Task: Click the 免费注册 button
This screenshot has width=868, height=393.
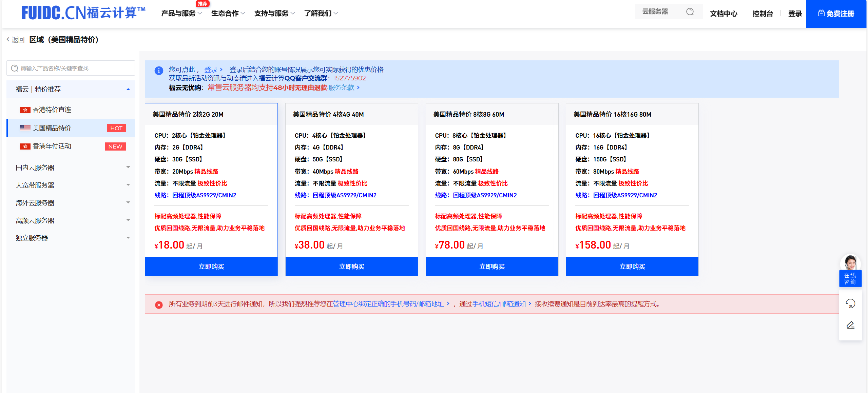Action: click(x=836, y=14)
